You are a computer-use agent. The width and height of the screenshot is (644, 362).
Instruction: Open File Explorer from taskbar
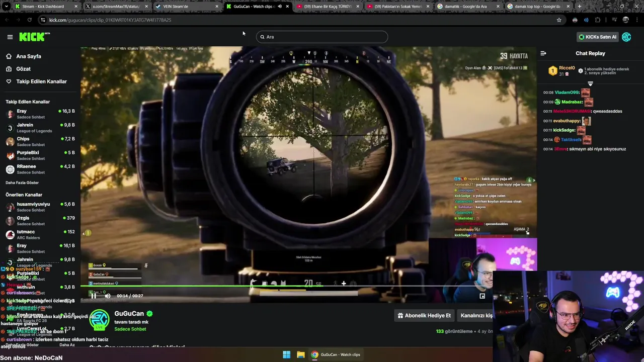[300, 354]
